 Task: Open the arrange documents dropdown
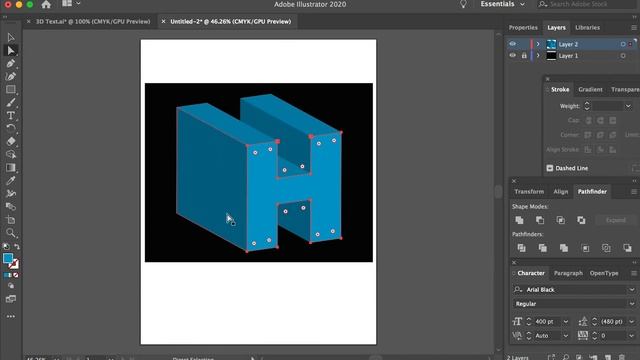click(71, 4)
